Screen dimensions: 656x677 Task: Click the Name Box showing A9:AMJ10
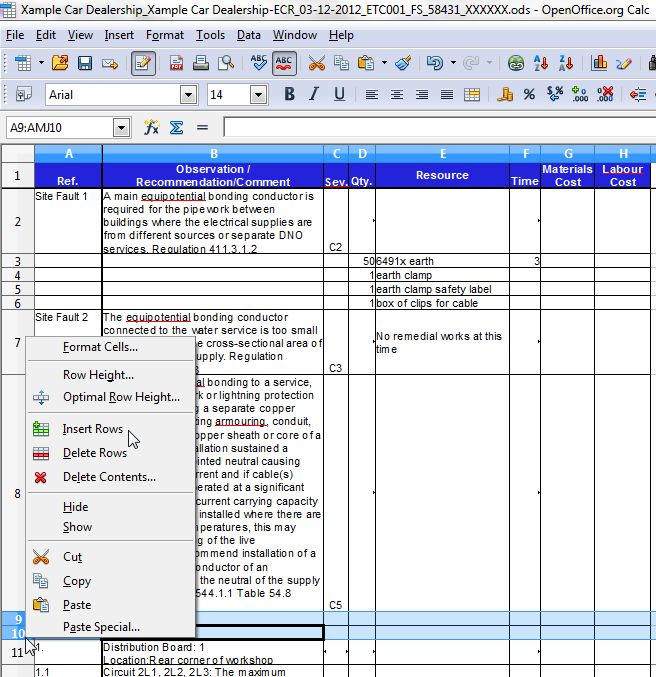[x=60, y=128]
